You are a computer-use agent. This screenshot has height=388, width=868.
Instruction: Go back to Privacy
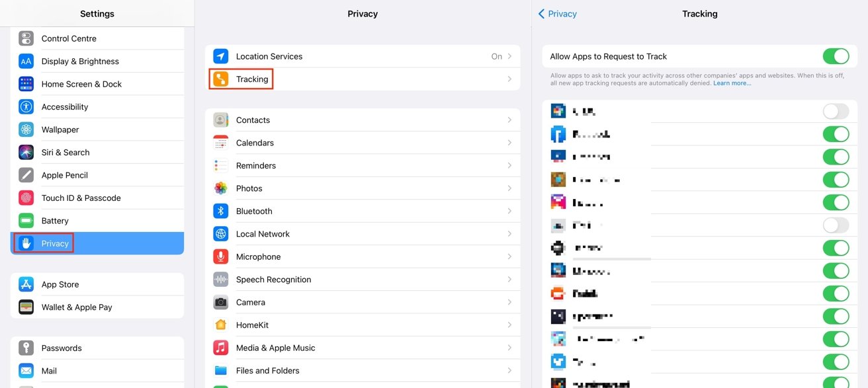(558, 14)
